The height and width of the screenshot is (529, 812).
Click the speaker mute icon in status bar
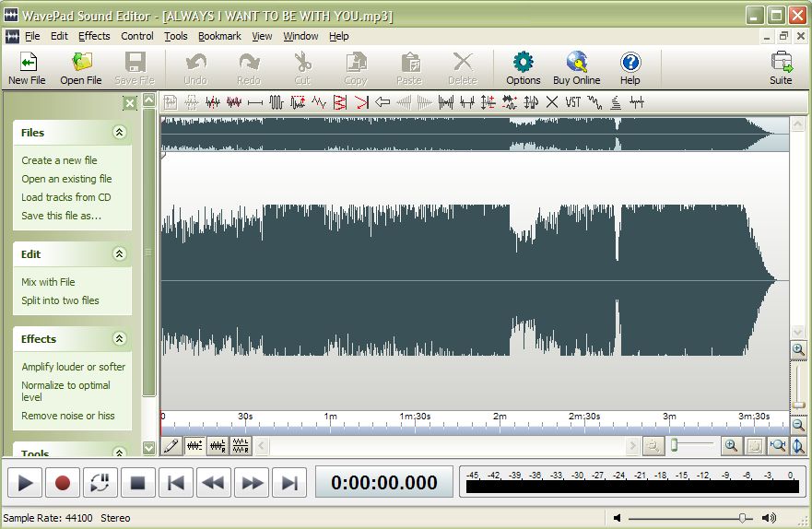point(617,518)
